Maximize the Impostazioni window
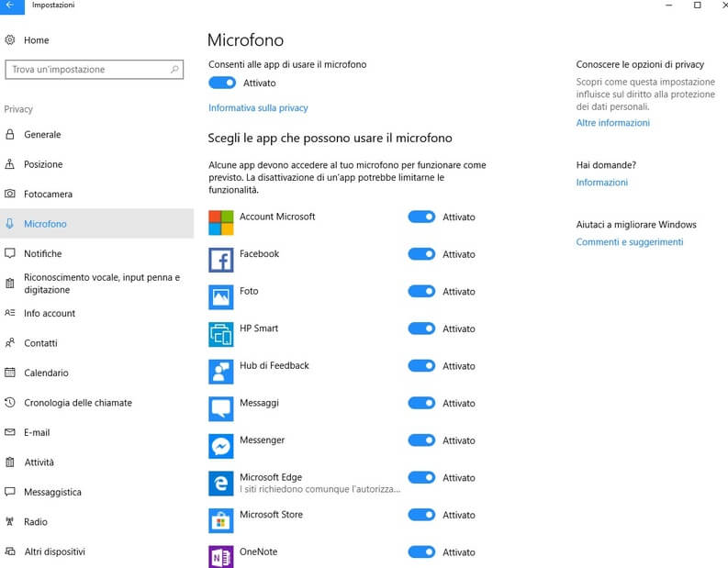 point(698,6)
